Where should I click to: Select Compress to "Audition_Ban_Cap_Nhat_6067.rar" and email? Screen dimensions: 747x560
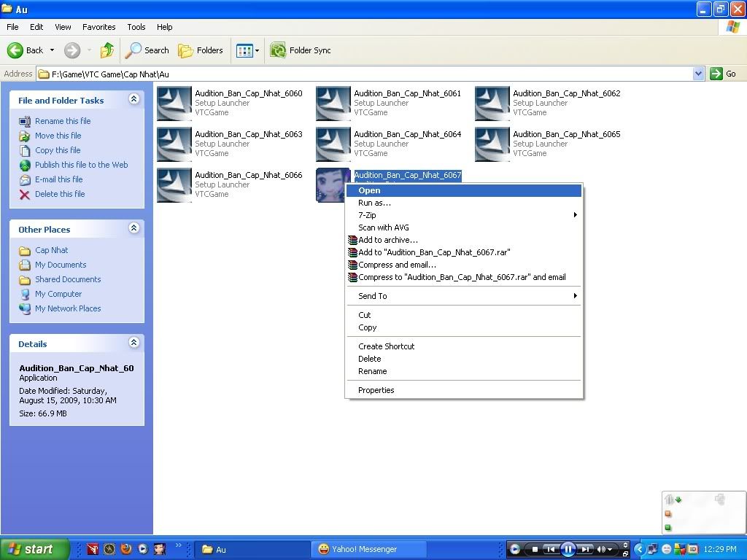[463, 277]
